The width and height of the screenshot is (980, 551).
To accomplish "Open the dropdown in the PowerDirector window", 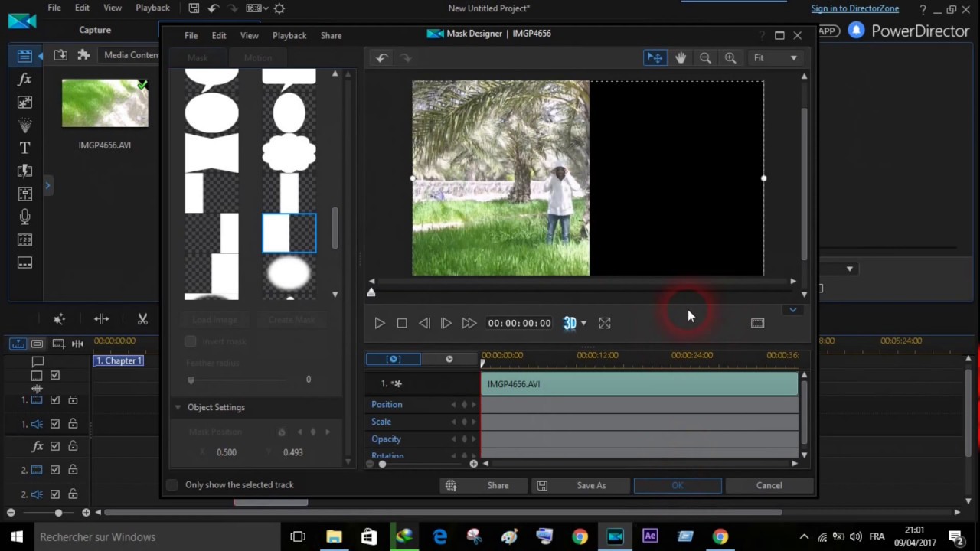I will coord(849,269).
